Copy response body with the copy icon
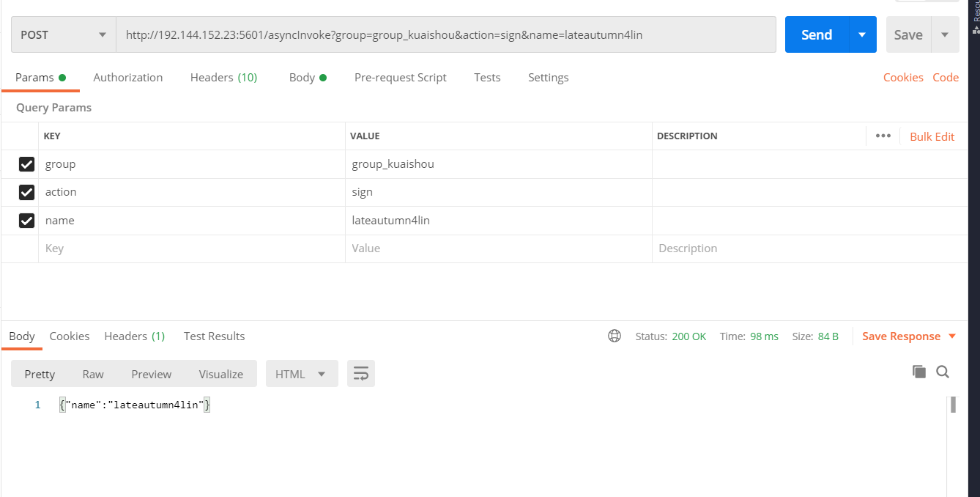This screenshot has height=497, width=980. click(x=918, y=372)
